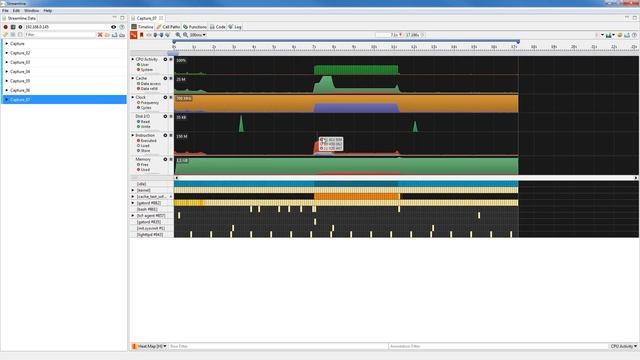The image size is (640, 360).
Task: Click the gear icon for Instruction chart
Action: 165,136
